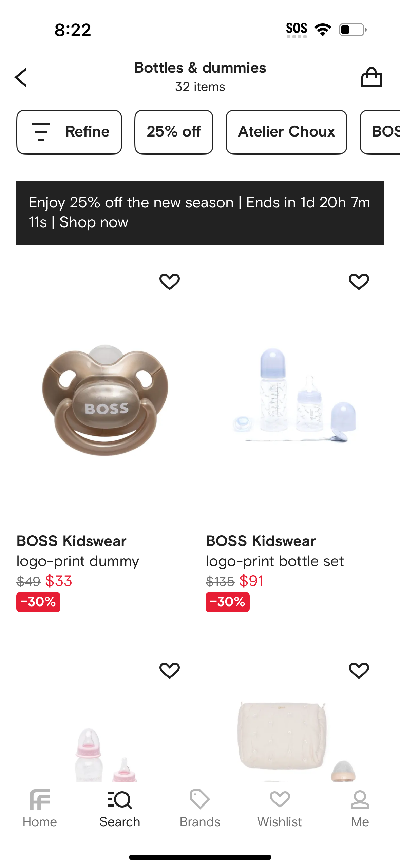The width and height of the screenshot is (400, 868).
Task: Heart the cream pouch set item
Action: tap(359, 670)
